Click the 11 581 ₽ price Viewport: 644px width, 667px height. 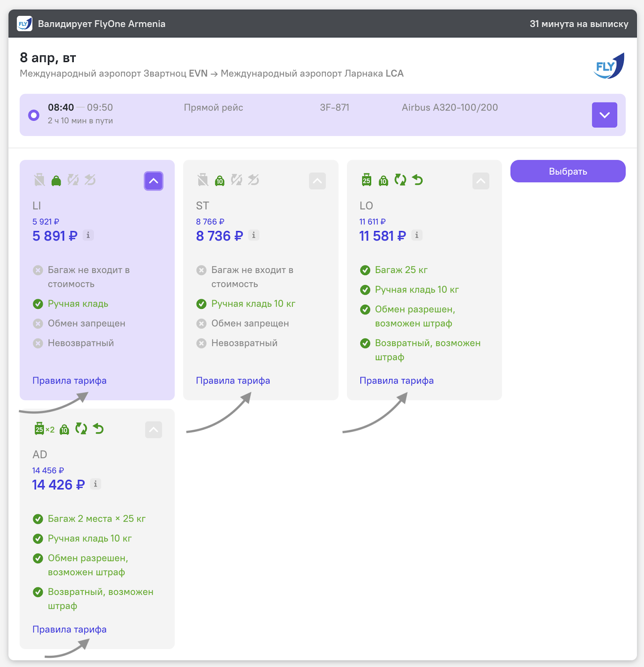point(382,236)
